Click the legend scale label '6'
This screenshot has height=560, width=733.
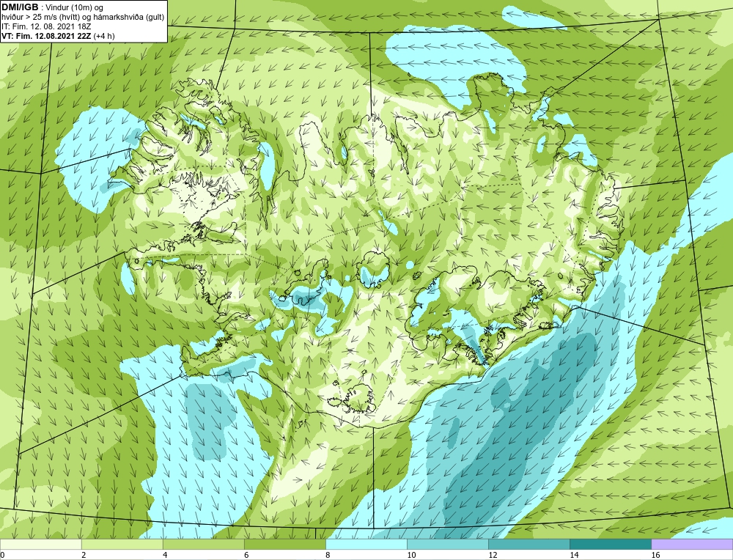coord(246,555)
